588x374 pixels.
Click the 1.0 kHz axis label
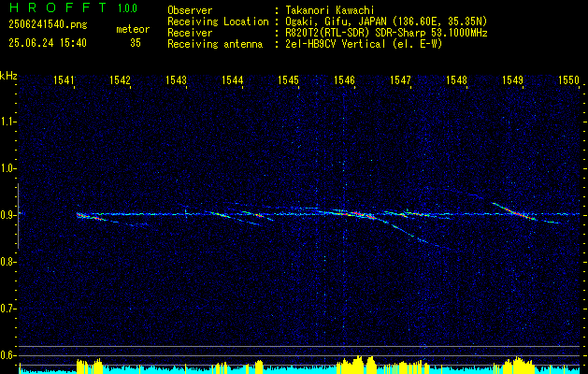click(7, 168)
